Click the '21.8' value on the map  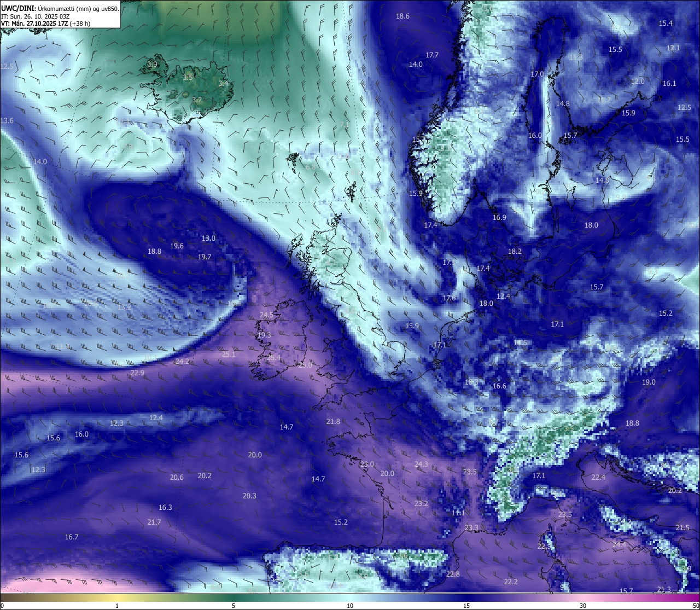tap(333, 422)
